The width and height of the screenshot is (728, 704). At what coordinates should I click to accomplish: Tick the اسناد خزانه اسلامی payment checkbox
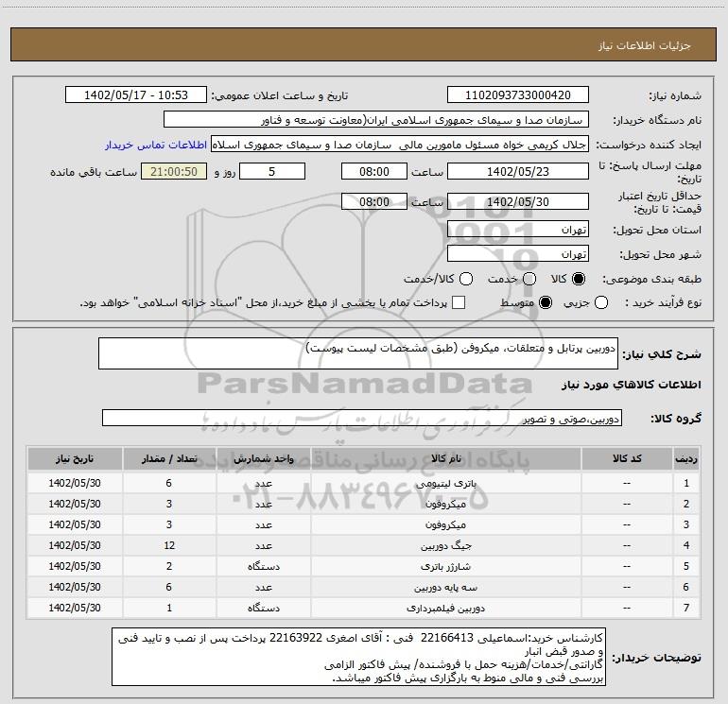click(459, 302)
